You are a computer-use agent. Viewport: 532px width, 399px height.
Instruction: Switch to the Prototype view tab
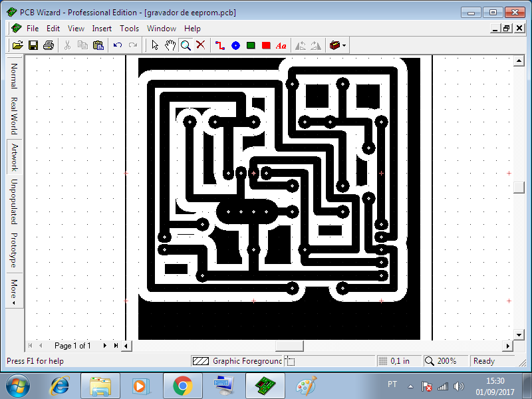pos(14,250)
